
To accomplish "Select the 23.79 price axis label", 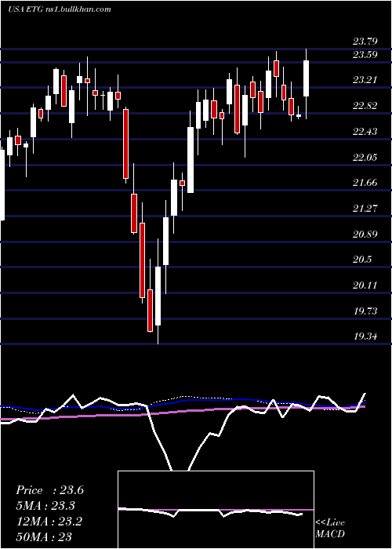I will coord(365,42).
